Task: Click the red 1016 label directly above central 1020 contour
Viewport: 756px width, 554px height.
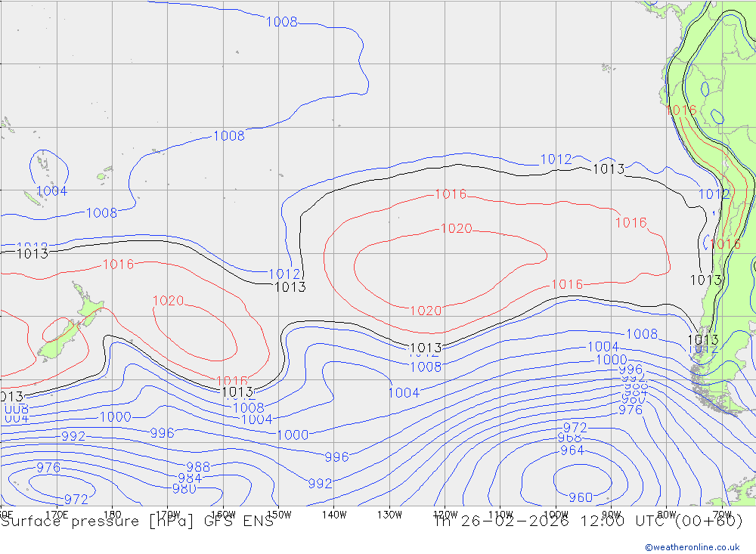Action: [451, 194]
